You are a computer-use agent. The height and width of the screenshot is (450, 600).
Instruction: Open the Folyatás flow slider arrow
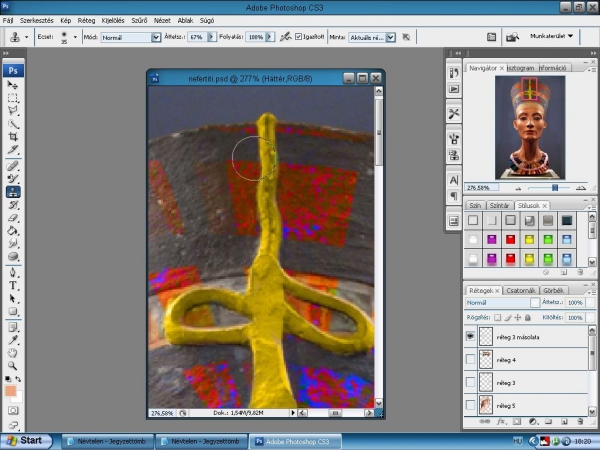(270, 37)
